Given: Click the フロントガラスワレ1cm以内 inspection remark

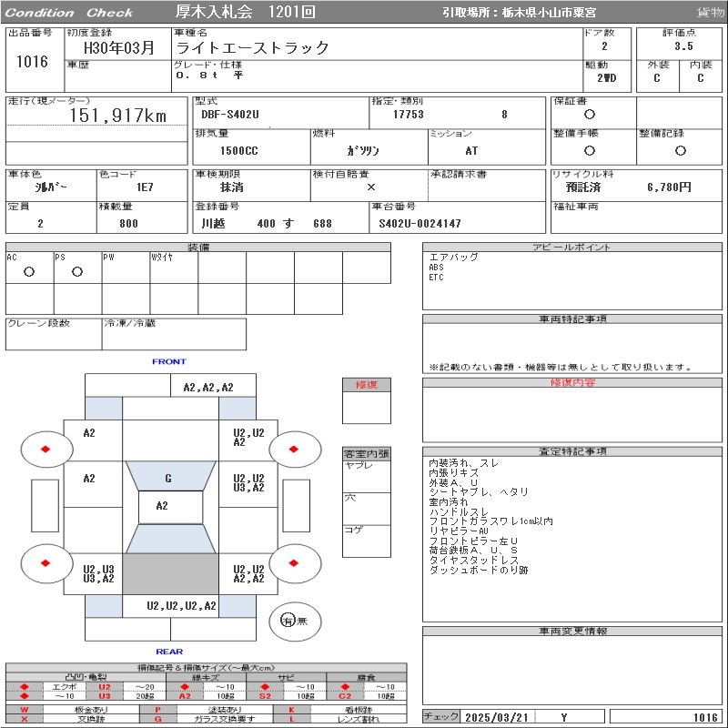Looking at the screenshot, I should click(490, 521).
